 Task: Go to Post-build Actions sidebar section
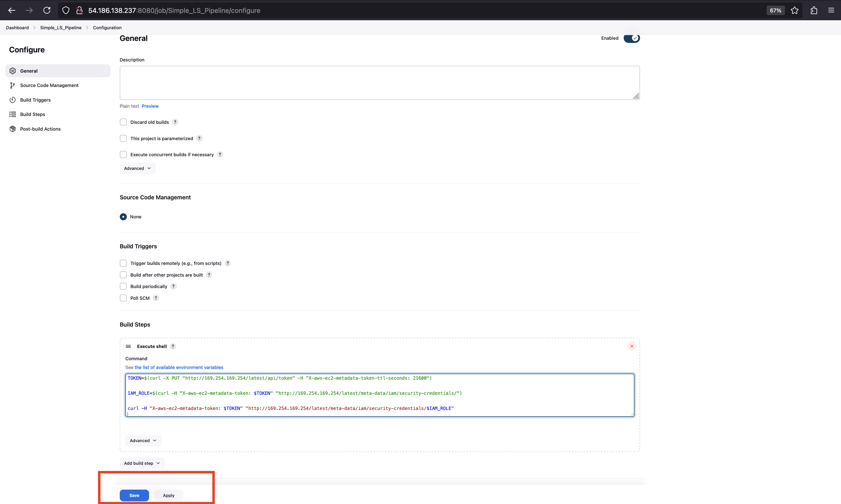coord(40,129)
